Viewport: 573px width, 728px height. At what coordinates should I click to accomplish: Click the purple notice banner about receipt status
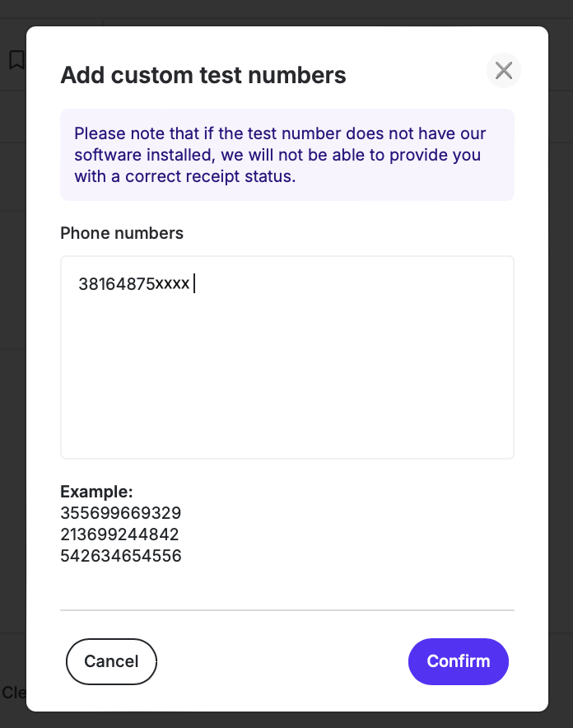pos(287,155)
